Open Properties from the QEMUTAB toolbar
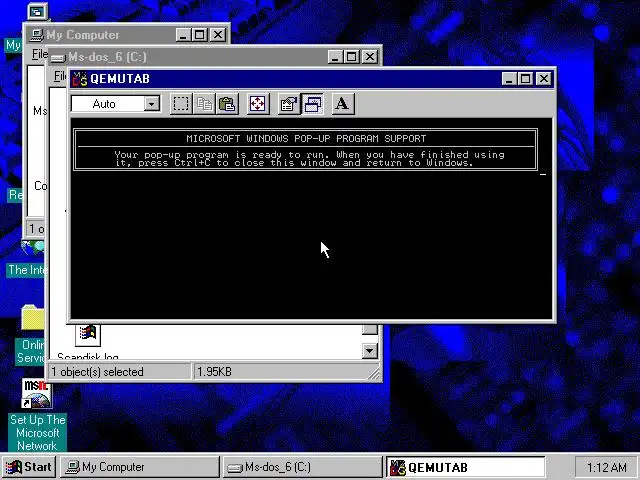Viewport: 640px width, 480px height. (x=289, y=104)
